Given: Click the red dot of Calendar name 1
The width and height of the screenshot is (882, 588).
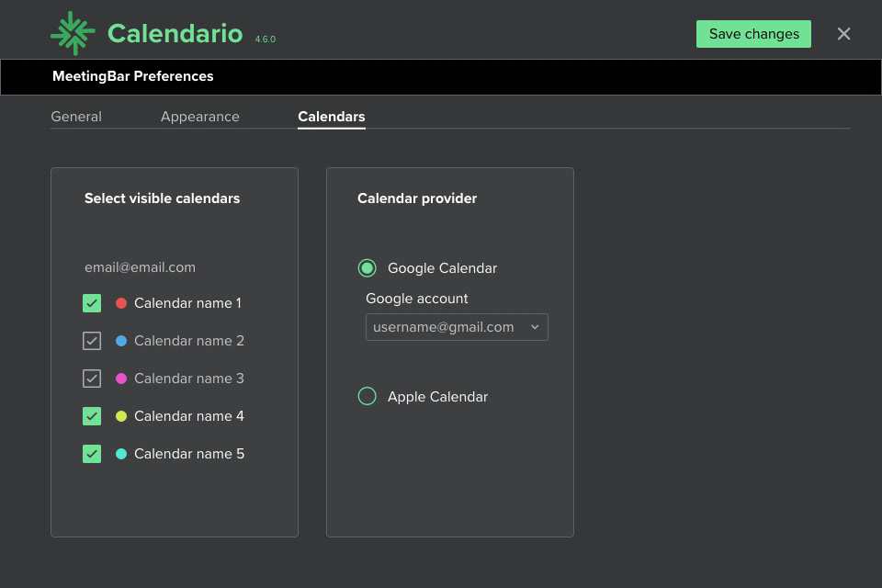Looking at the screenshot, I should (x=121, y=303).
